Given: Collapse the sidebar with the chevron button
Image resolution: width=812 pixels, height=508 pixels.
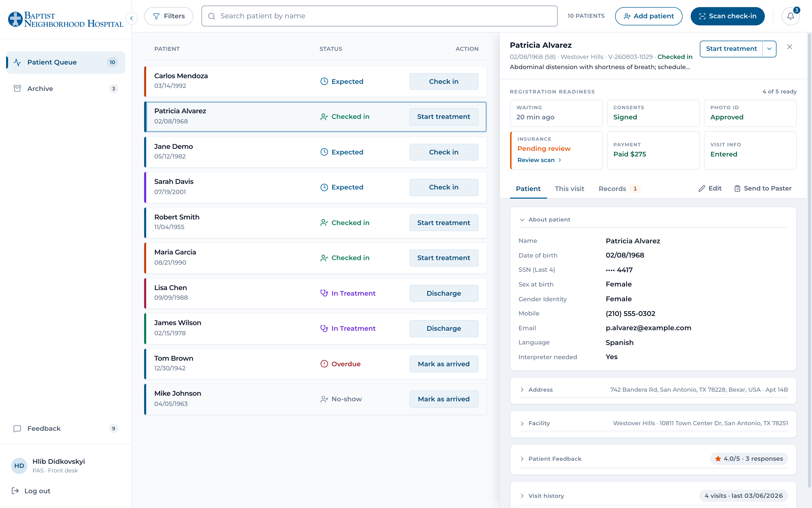Looking at the screenshot, I should point(131,18).
